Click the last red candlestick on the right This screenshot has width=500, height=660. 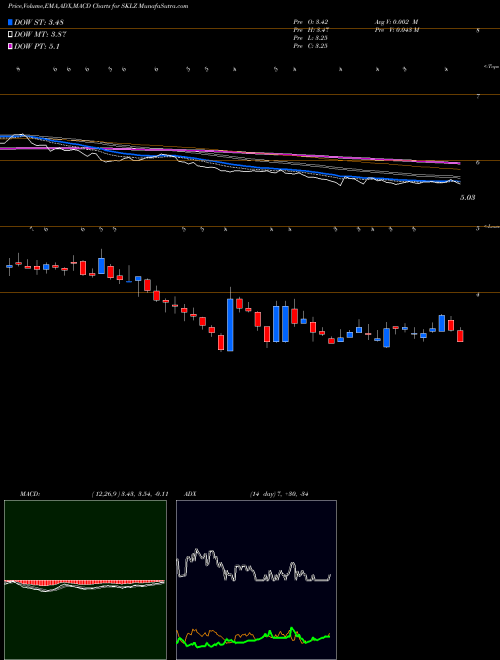460,336
